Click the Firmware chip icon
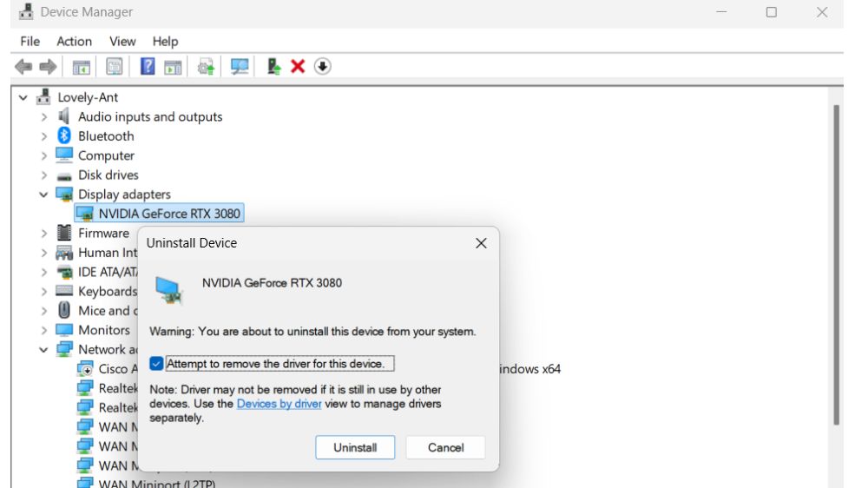Image resolution: width=868 pixels, height=488 pixels. click(64, 233)
